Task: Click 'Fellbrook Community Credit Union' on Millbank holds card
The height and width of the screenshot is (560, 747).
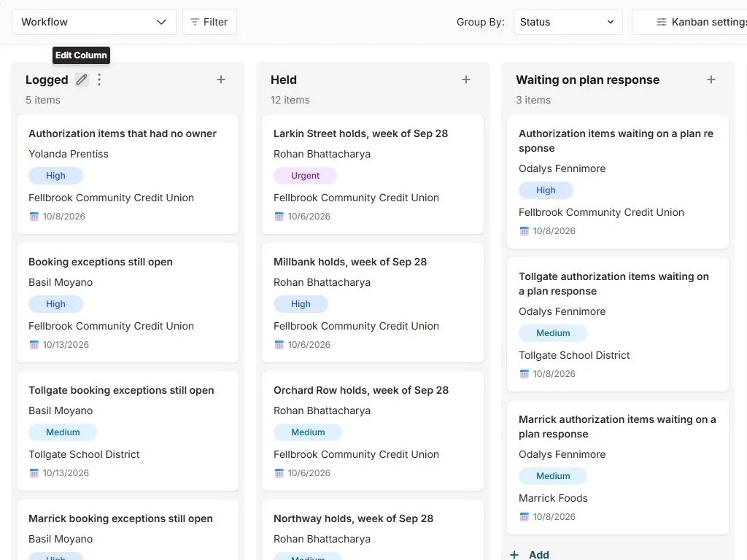Action: [356, 326]
